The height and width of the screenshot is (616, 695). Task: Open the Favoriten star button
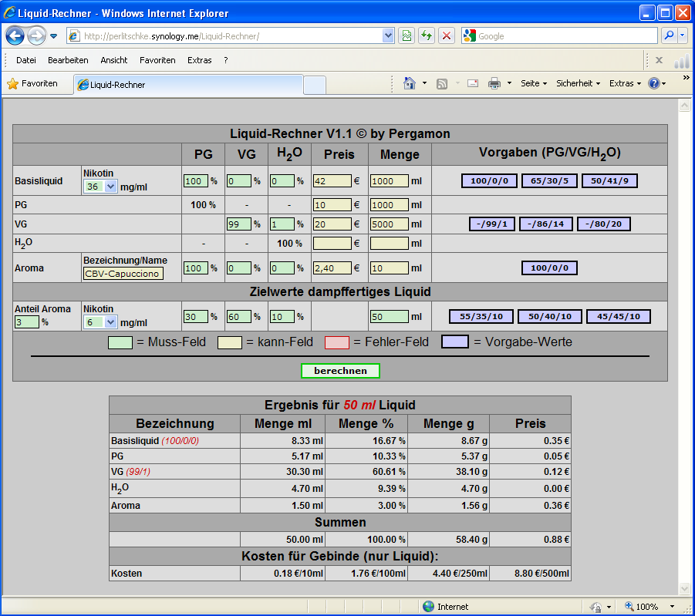(x=32, y=83)
